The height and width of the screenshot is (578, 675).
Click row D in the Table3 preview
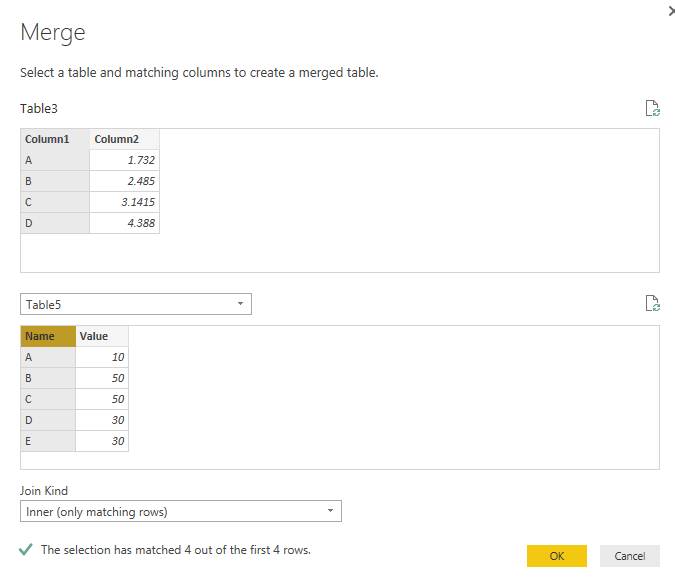pos(55,223)
